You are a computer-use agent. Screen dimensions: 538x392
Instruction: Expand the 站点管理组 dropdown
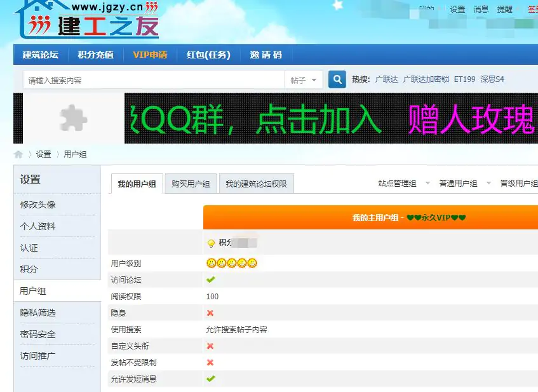427,183
